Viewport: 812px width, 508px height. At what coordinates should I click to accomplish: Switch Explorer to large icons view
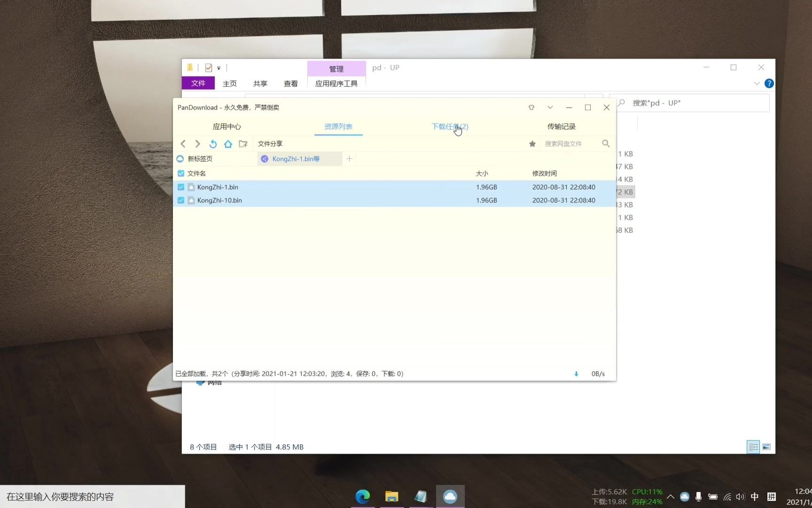tap(766, 447)
